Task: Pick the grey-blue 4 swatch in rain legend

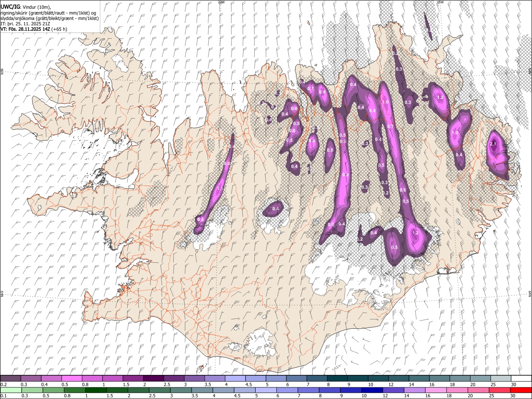Action: [223, 390]
